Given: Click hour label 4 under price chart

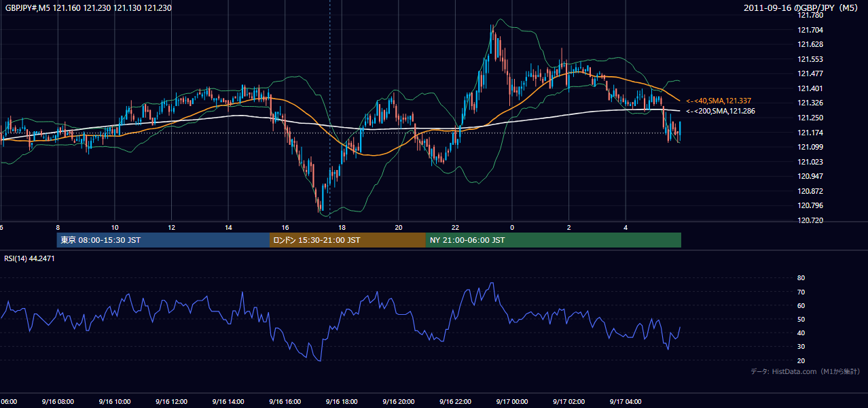Looking at the screenshot, I should pyautogui.click(x=626, y=228).
